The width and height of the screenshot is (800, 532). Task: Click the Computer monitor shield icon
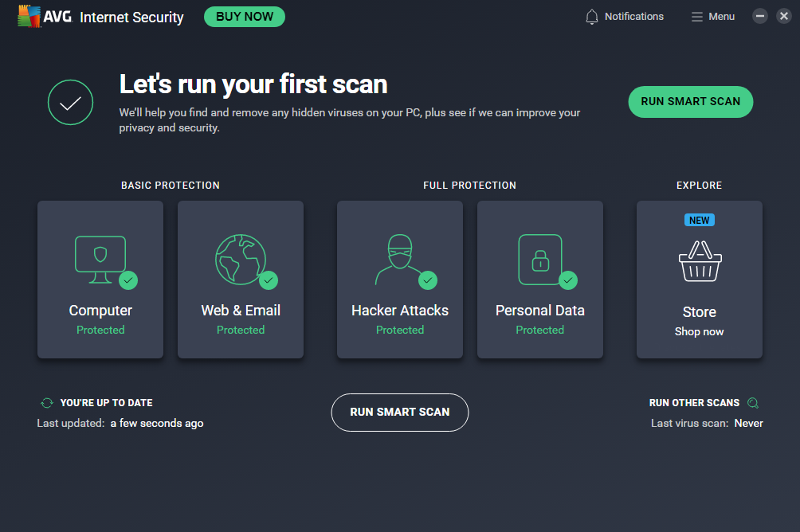click(x=100, y=259)
